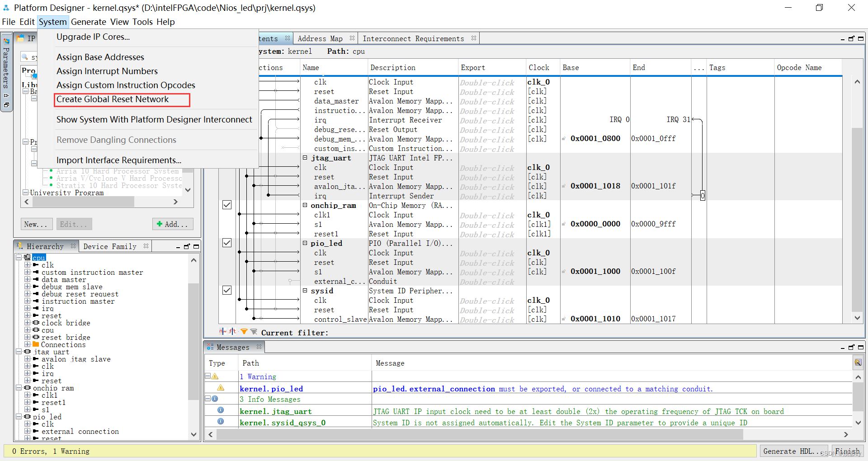The height and width of the screenshot is (461, 868).
Task: Minimize the Hierarchy panel
Action: [178, 247]
